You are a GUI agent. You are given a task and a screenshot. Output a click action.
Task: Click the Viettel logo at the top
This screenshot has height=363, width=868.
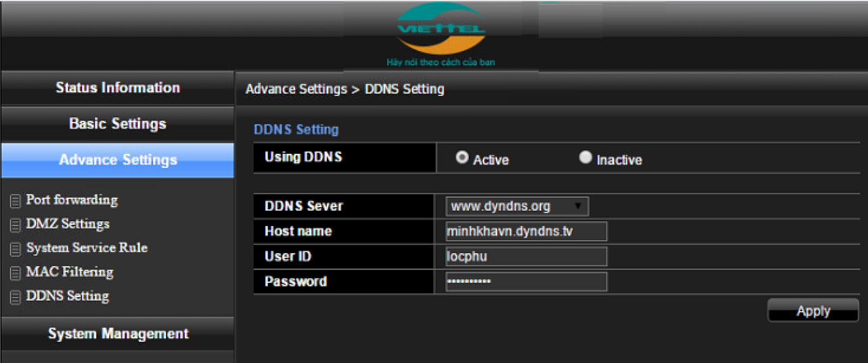tap(441, 30)
